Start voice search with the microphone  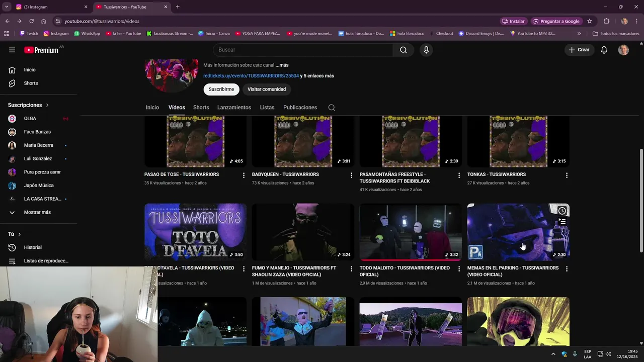[426, 50]
